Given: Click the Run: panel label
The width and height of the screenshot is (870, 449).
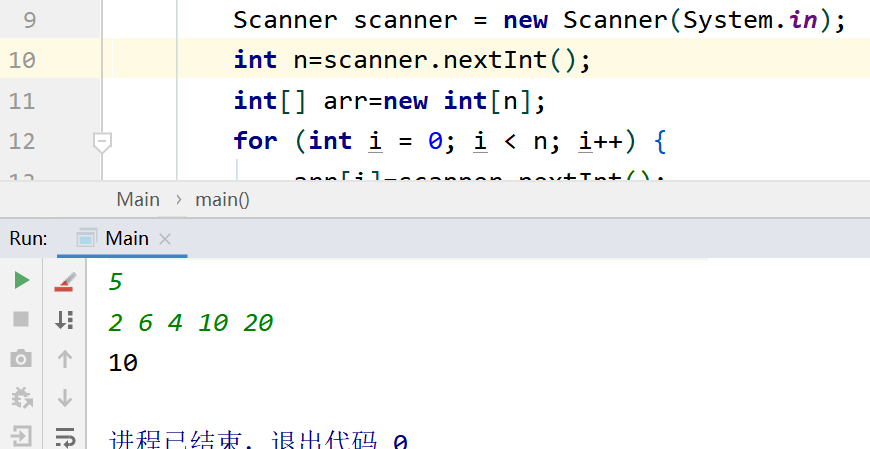Looking at the screenshot, I should (x=28, y=239).
